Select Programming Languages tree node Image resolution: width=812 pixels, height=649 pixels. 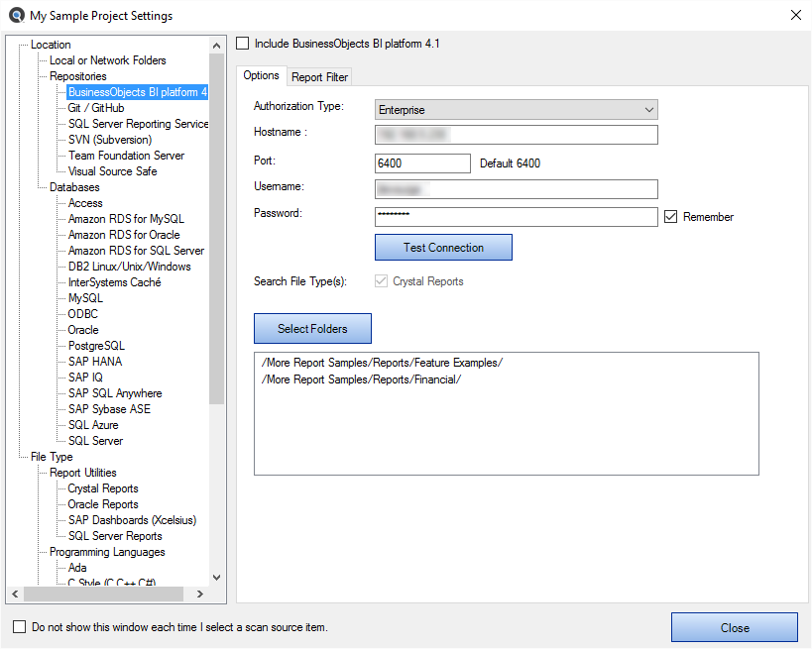coord(107,552)
